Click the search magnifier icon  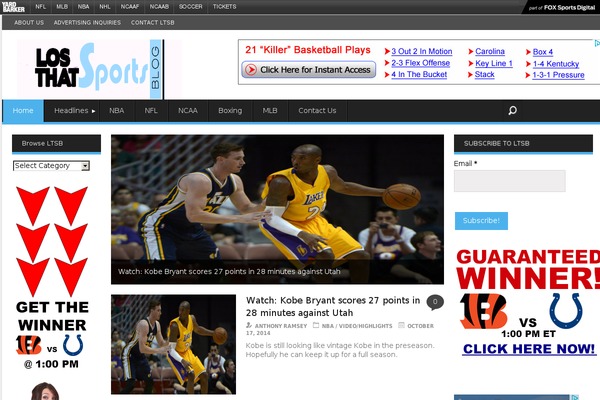pos(512,111)
